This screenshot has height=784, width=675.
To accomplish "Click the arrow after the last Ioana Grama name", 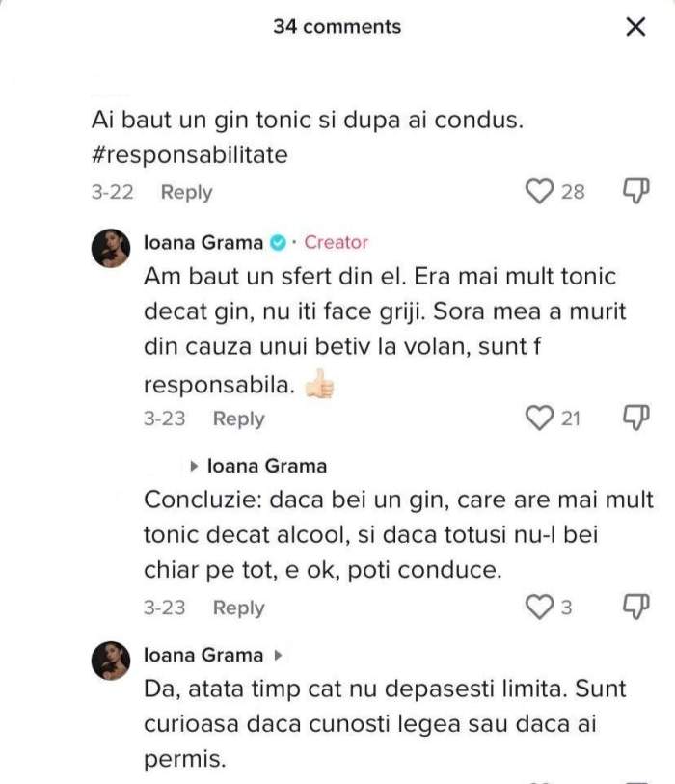I will [x=278, y=656].
